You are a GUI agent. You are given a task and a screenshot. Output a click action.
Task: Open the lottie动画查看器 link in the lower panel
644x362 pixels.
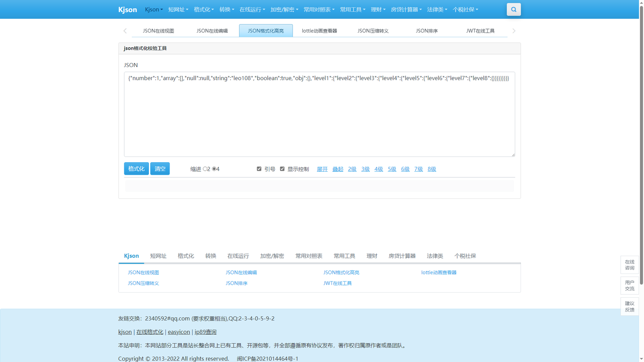click(x=439, y=273)
